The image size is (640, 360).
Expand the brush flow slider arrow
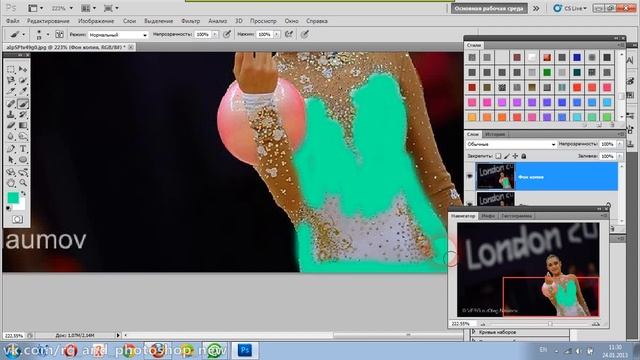276,35
